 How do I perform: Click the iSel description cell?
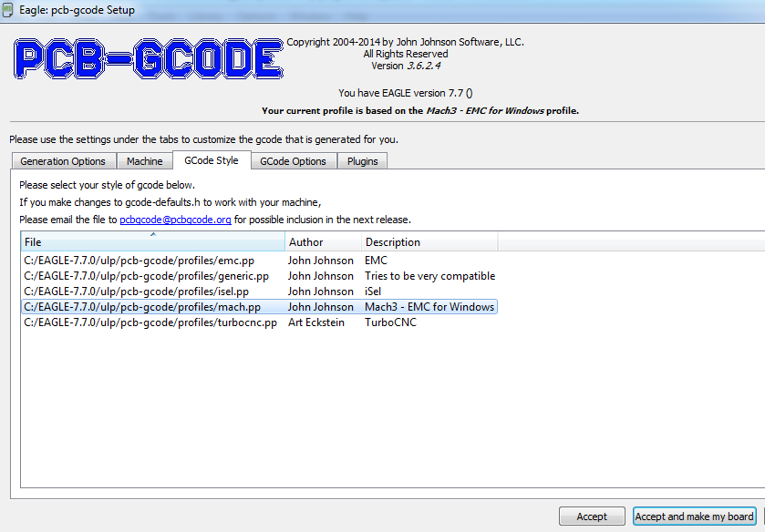pos(373,292)
